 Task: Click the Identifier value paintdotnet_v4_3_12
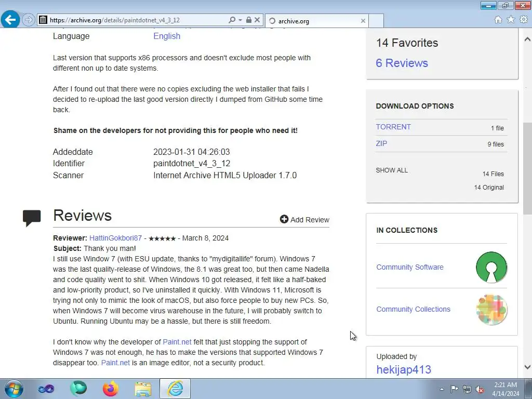pyautogui.click(x=192, y=163)
